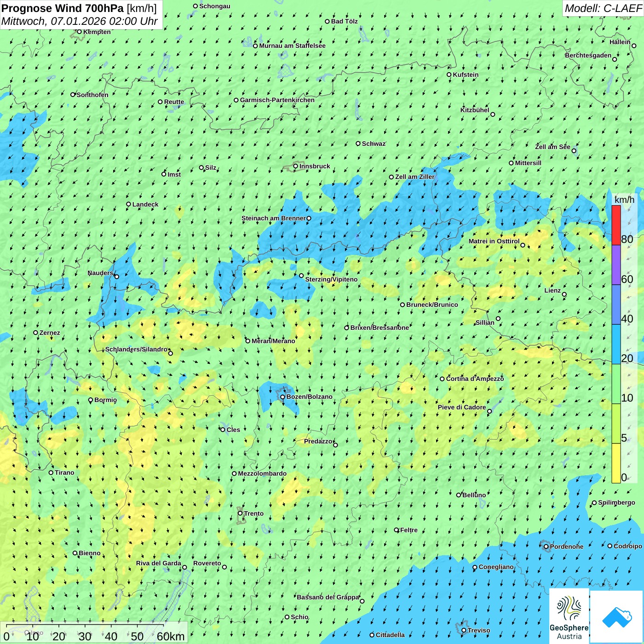
Task: Select the Sillian label
Action: [485, 322]
